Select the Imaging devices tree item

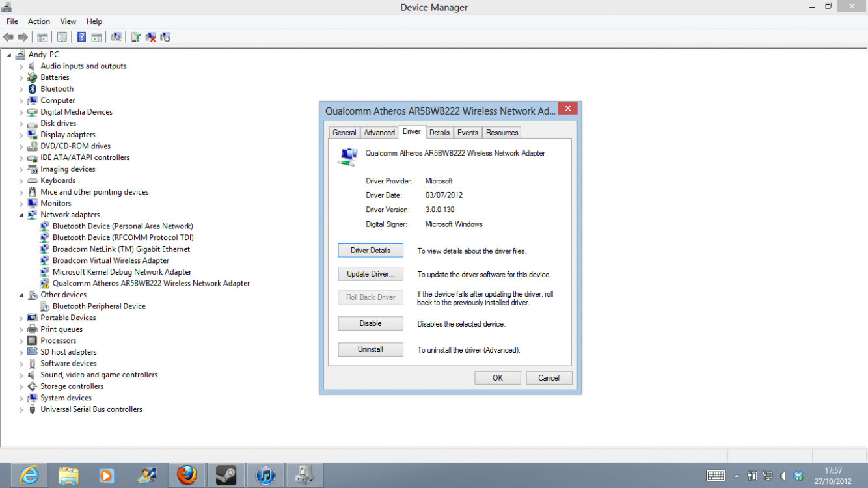click(68, 169)
